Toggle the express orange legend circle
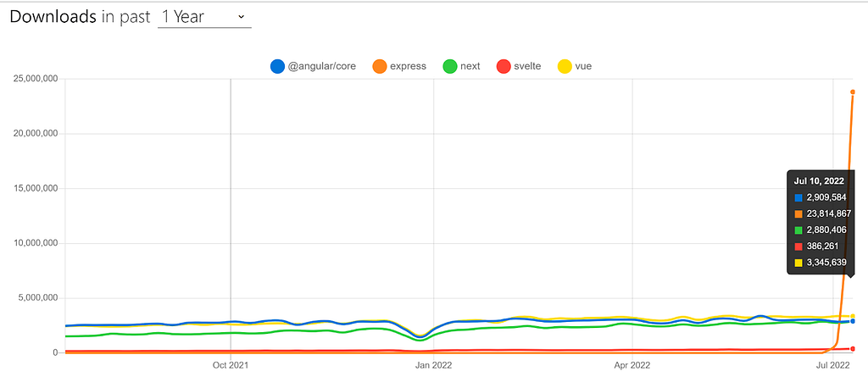Viewport: 868px width, 388px height. [x=381, y=66]
